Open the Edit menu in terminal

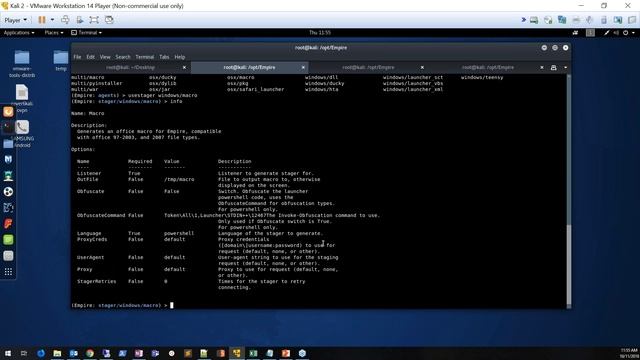click(x=90, y=57)
